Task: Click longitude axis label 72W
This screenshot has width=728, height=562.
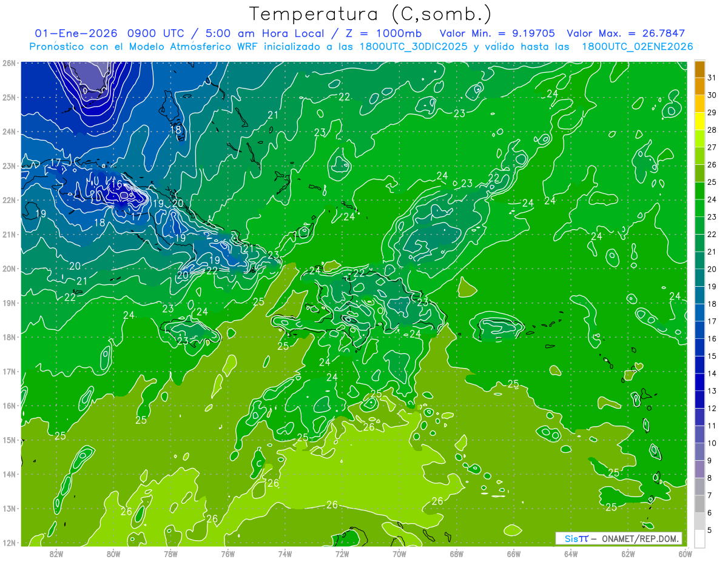Action: pos(342,553)
